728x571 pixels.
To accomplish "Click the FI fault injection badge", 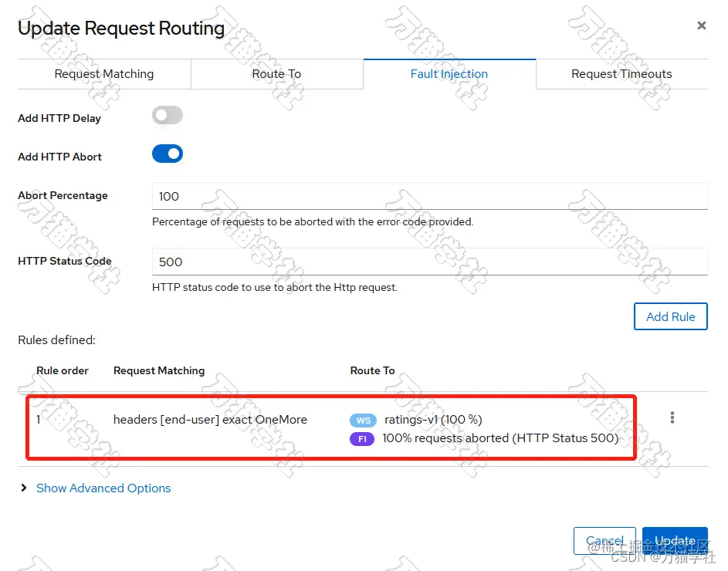I will pyautogui.click(x=362, y=439).
